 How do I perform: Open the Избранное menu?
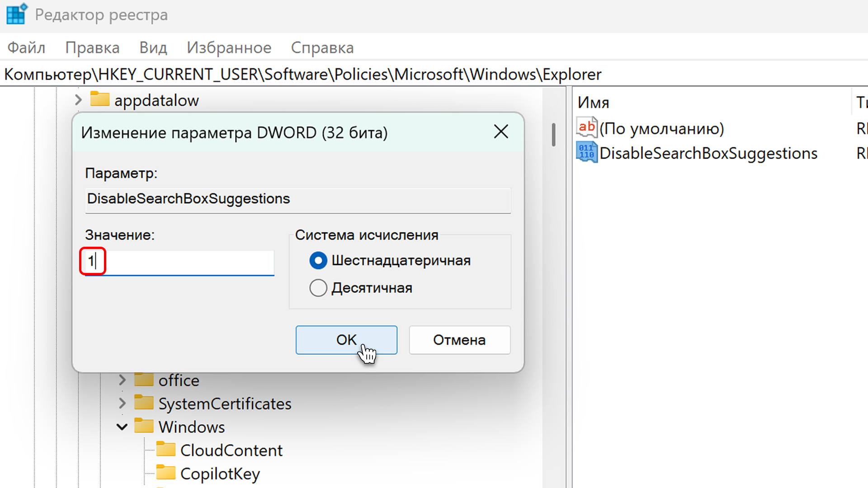(x=229, y=47)
